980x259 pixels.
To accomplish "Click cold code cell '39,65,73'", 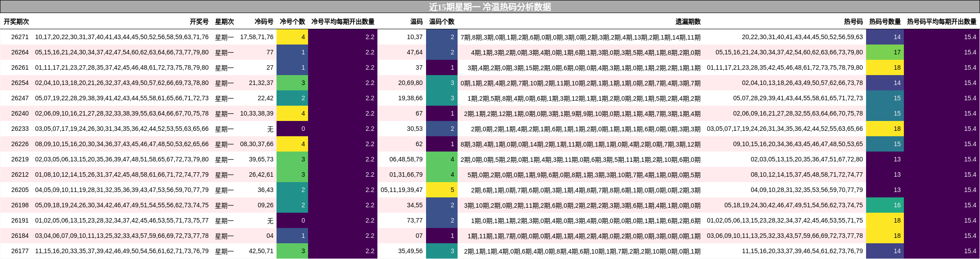I will pos(261,159).
